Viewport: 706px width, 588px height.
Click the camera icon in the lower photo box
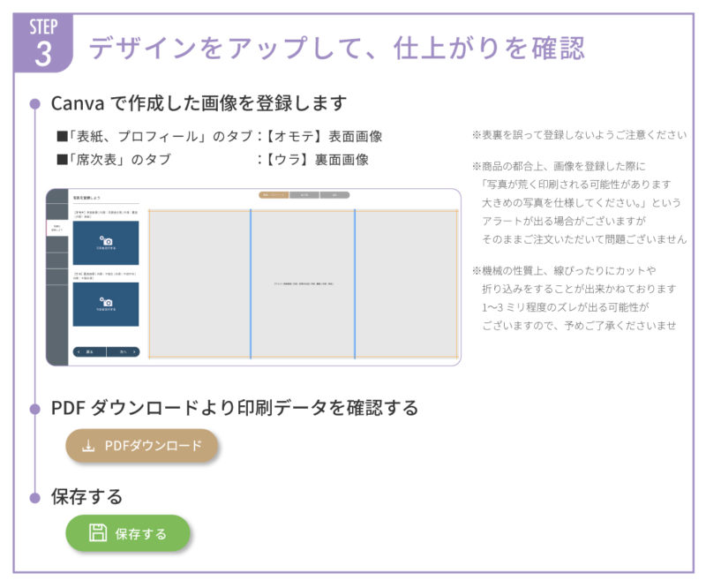[105, 301]
